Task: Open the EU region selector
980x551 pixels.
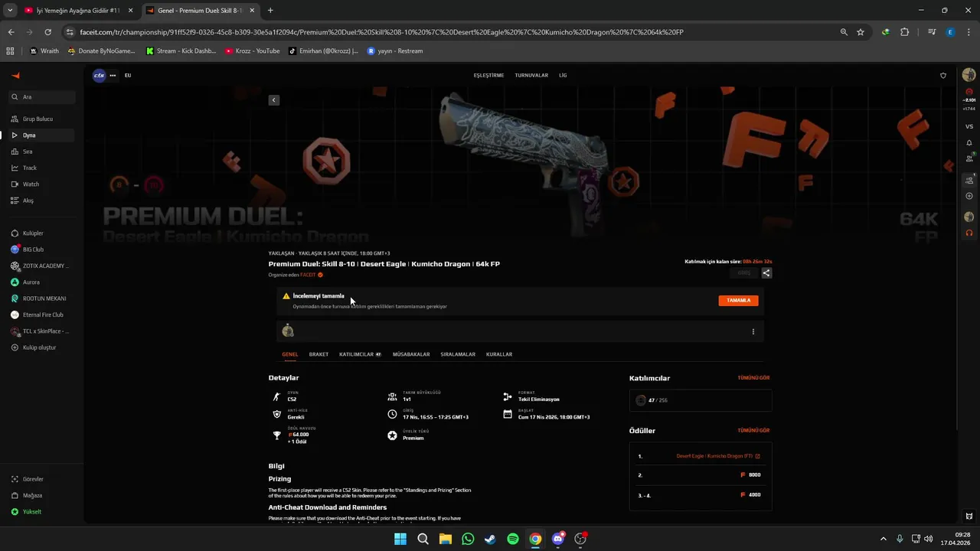Action: (128, 76)
